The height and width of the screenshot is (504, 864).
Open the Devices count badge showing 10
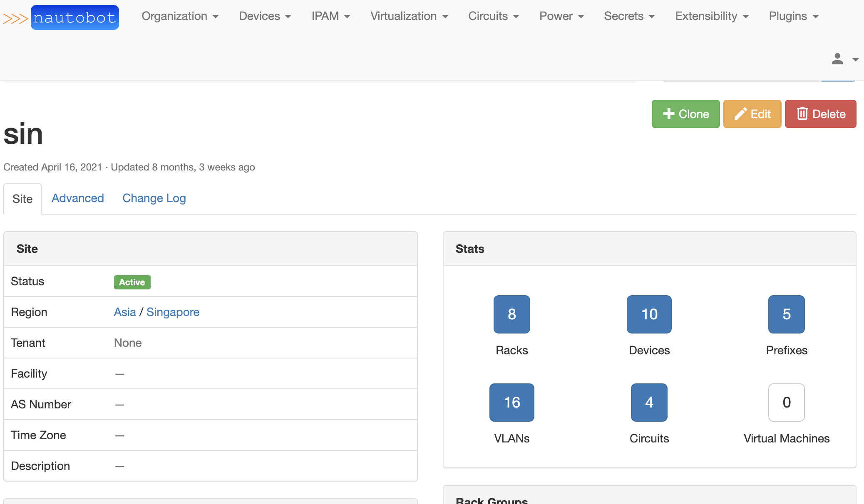(649, 314)
